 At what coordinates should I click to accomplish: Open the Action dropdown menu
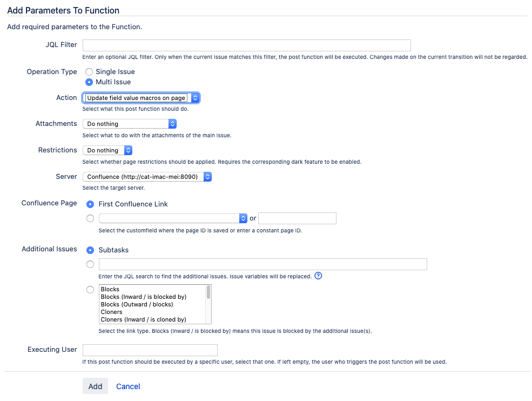(141, 98)
